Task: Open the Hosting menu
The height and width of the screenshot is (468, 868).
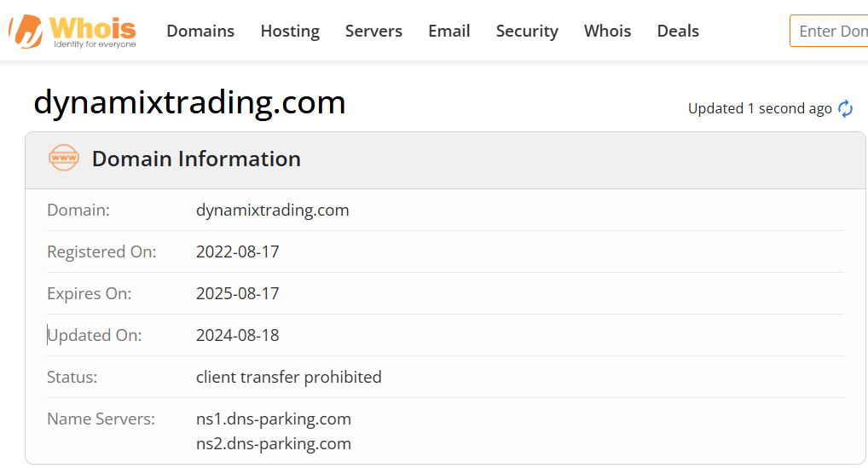Action: click(290, 31)
